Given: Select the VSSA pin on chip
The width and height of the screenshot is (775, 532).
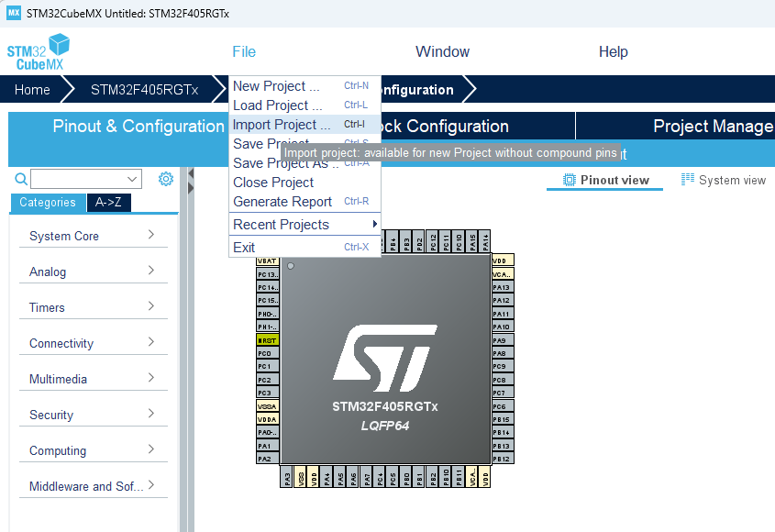Looking at the screenshot, I should tap(268, 406).
